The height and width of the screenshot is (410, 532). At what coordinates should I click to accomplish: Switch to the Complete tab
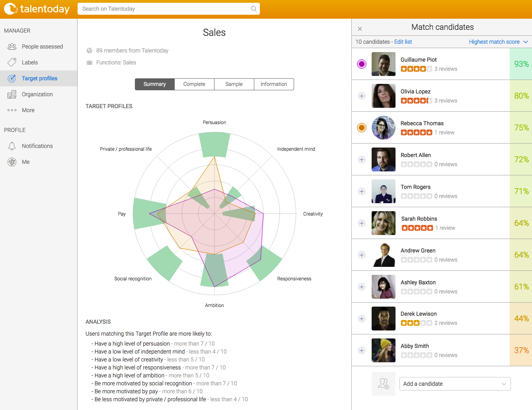click(194, 84)
